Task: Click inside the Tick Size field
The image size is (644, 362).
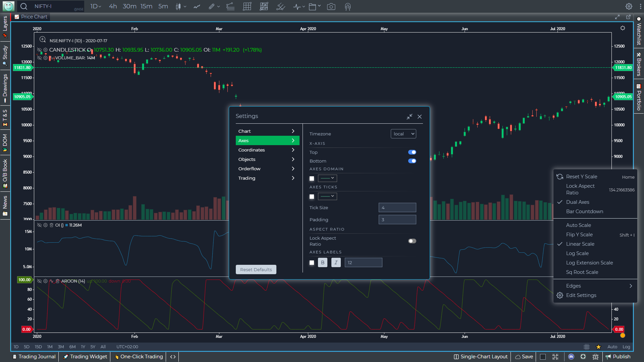Action: pyautogui.click(x=397, y=207)
